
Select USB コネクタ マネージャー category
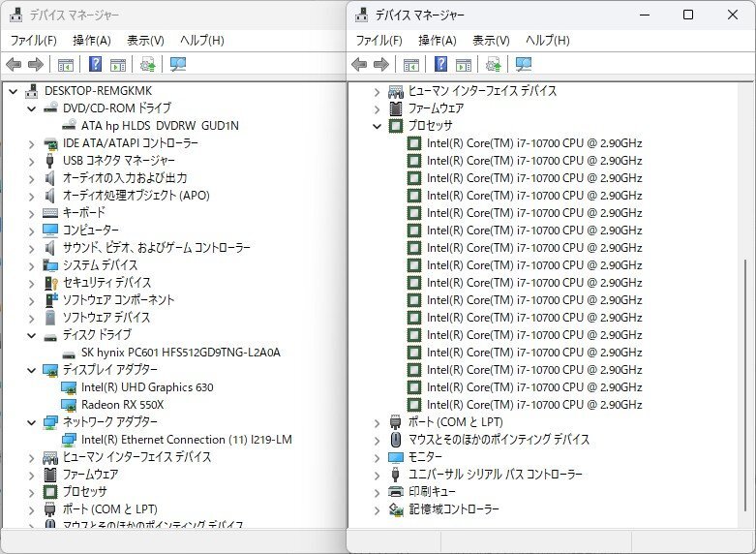click(x=119, y=160)
